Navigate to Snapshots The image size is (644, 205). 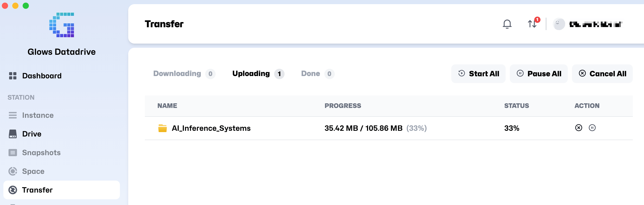(x=41, y=153)
